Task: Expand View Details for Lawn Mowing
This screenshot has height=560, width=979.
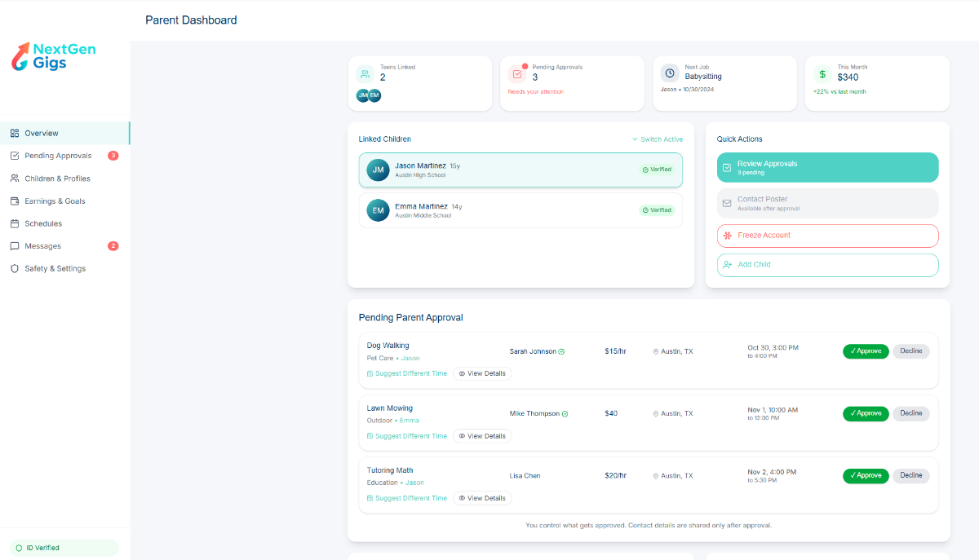Action: pos(482,435)
